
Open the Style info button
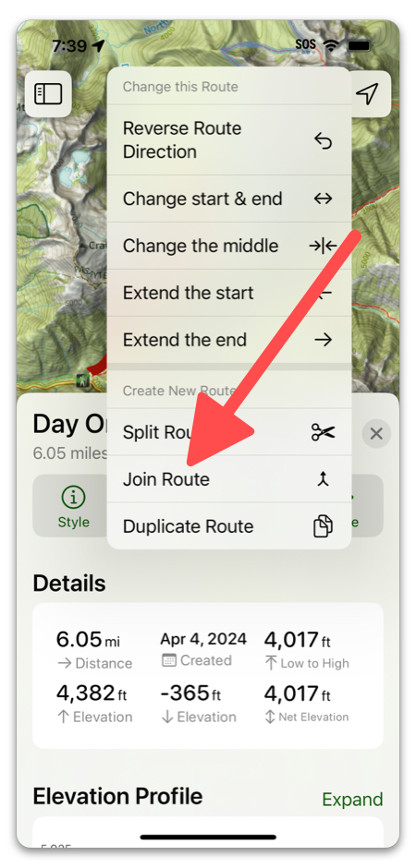coord(72,507)
